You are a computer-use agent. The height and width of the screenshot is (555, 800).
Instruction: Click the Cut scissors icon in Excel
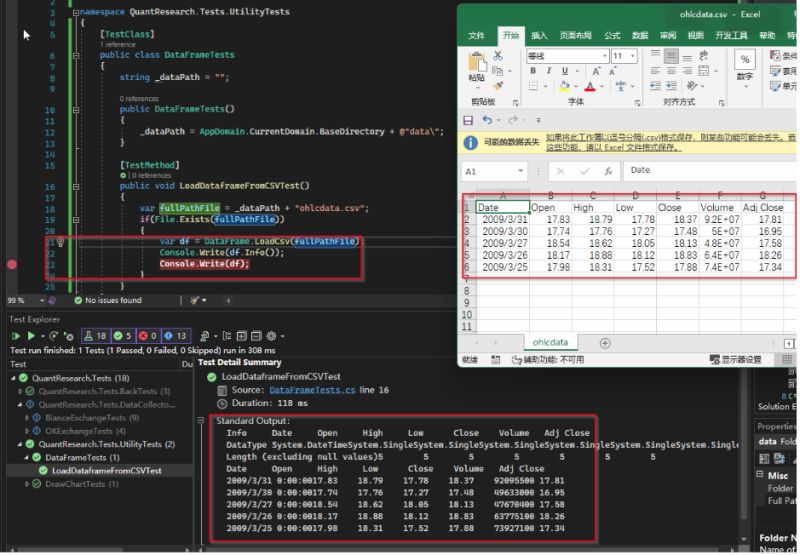pos(498,55)
